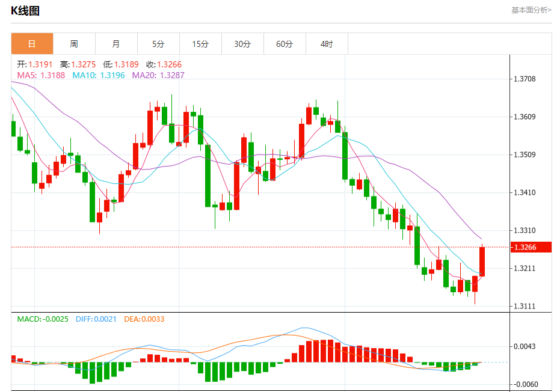The image size is (557, 392).
Task: Click the MA5: 1.3188 indicator label
Action: tap(42, 75)
